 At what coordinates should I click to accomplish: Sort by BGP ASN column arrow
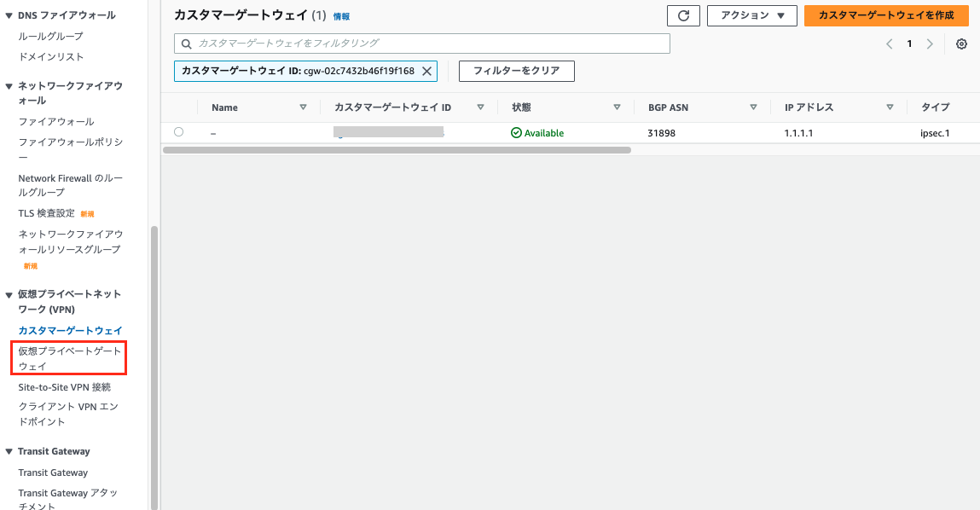(x=753, y=107)
